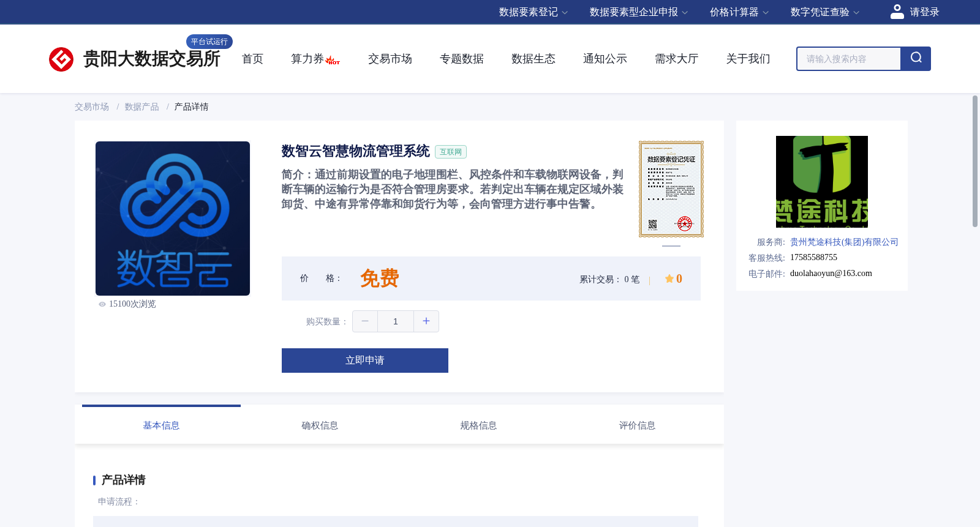
Task: Click the eye view-count icon
Action: click(102, 304)
